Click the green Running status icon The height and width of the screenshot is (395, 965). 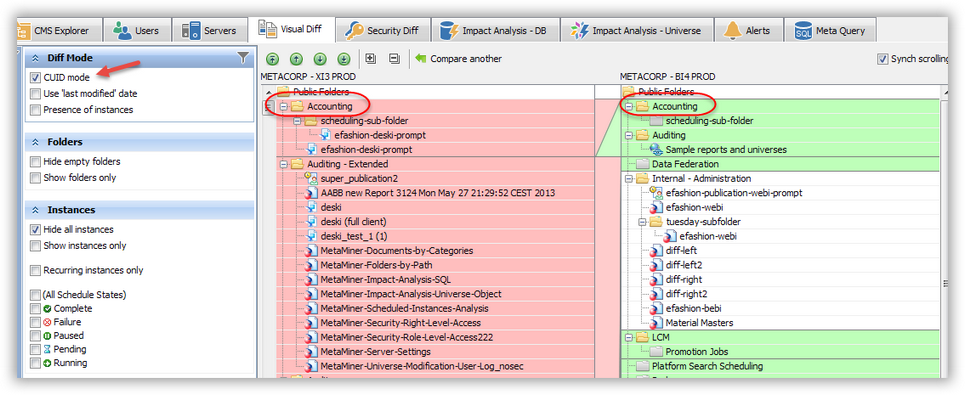(47, 363)
